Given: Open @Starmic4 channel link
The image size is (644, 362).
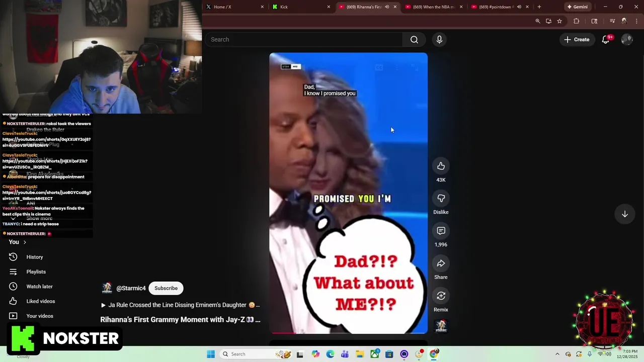Looking at the screenshot, I should [131, 288].
